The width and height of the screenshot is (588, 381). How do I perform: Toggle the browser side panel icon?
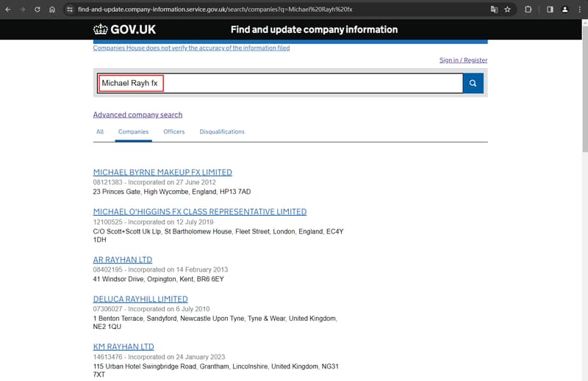point(550,10)
